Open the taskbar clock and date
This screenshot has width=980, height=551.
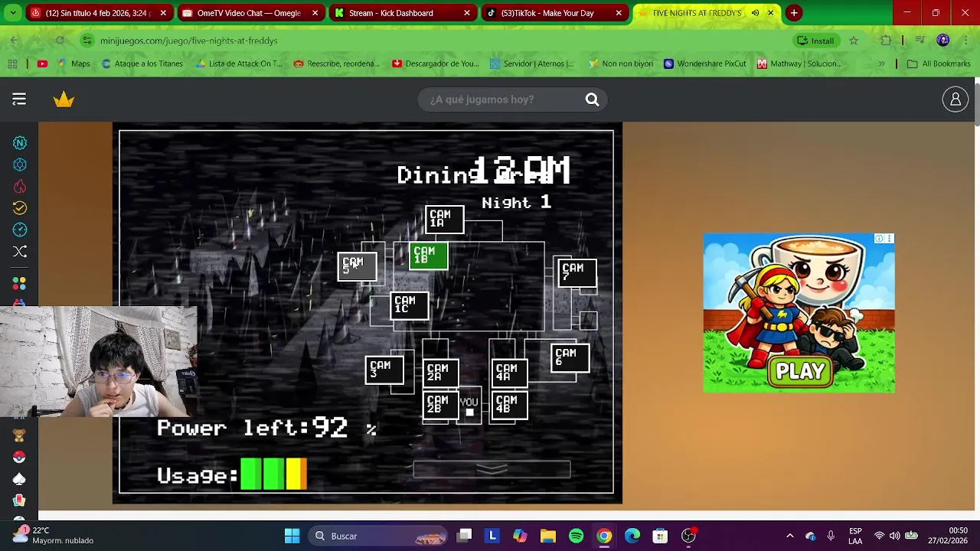(948, 535)
